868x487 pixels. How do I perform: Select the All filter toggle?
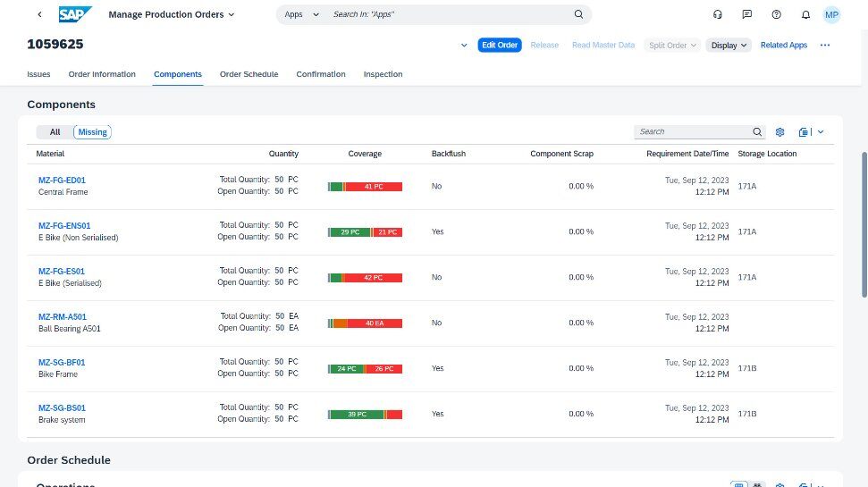coord(55,132)
